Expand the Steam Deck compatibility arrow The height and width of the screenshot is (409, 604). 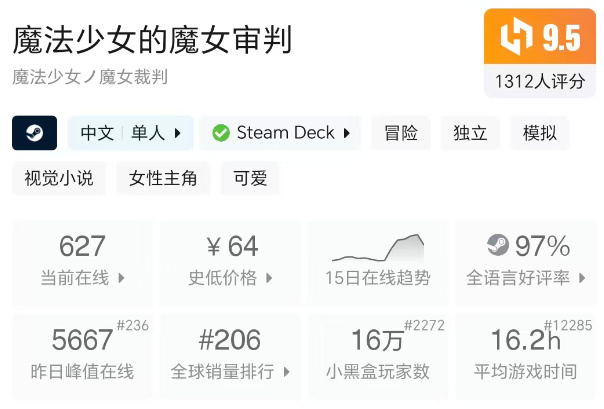click(x=347, y=133)
